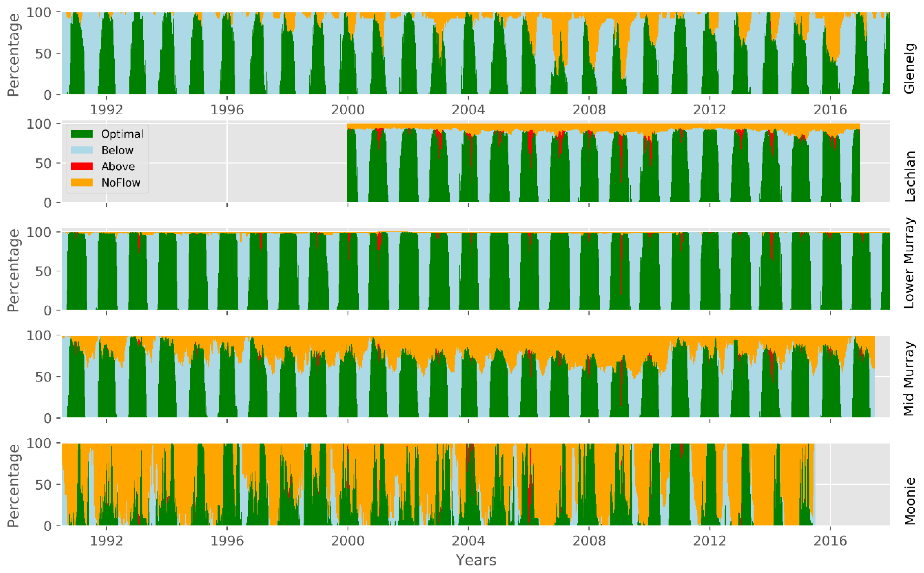Click the Mid Murray panel label
924x573 pixels.
(910, 378)
